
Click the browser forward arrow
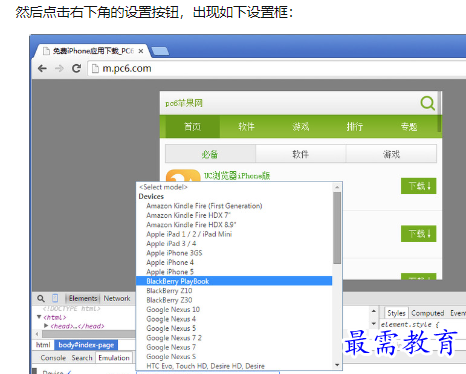tap(59, 68)
